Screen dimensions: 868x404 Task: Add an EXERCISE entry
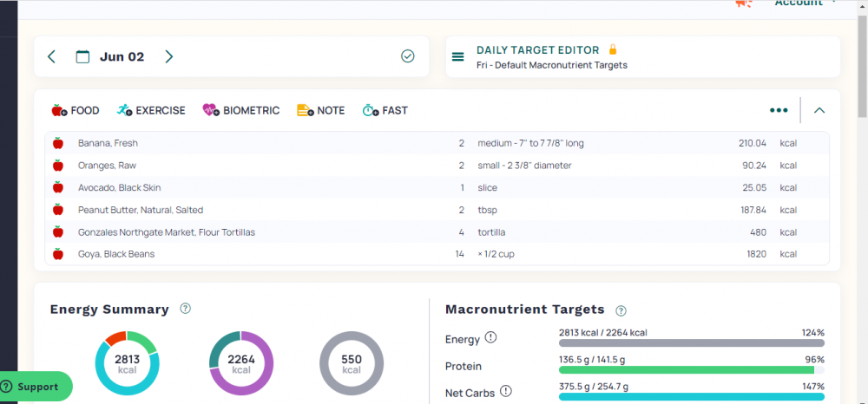151,110
